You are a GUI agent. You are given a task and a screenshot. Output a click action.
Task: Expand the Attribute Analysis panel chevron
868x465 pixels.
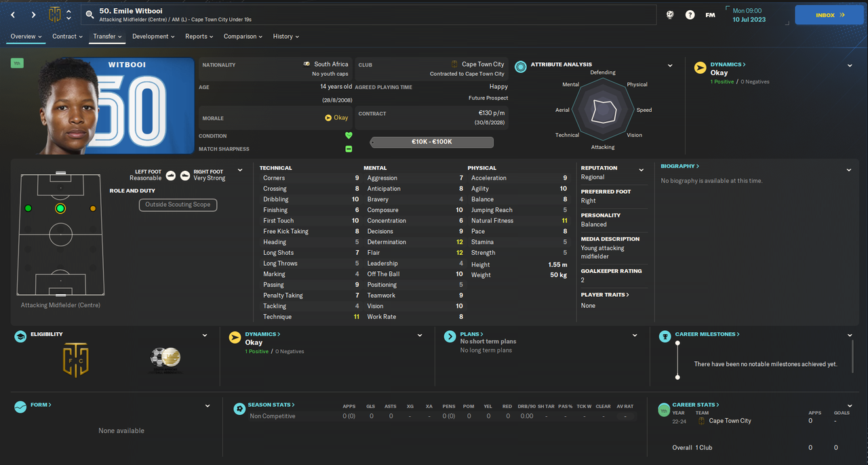(670, 66)
